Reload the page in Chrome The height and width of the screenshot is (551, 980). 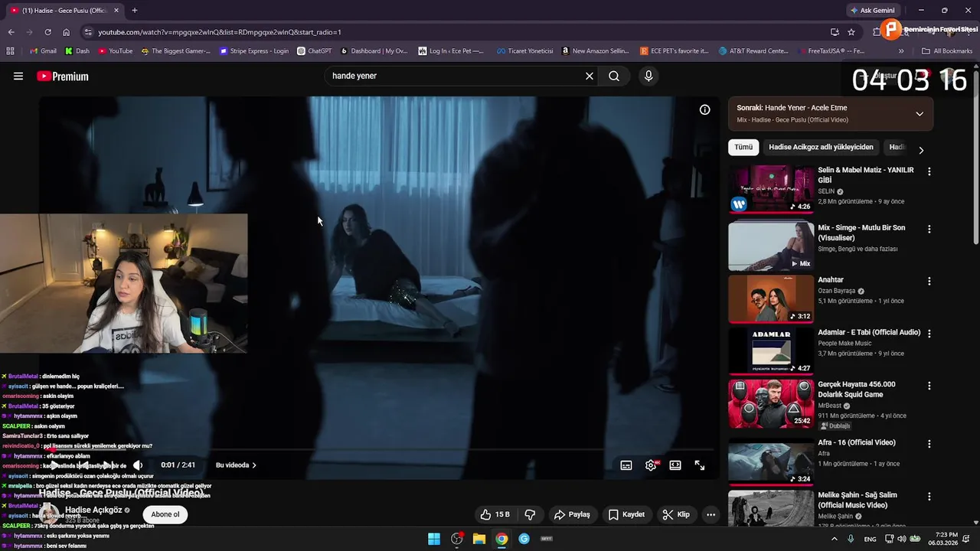coord(47,32)
